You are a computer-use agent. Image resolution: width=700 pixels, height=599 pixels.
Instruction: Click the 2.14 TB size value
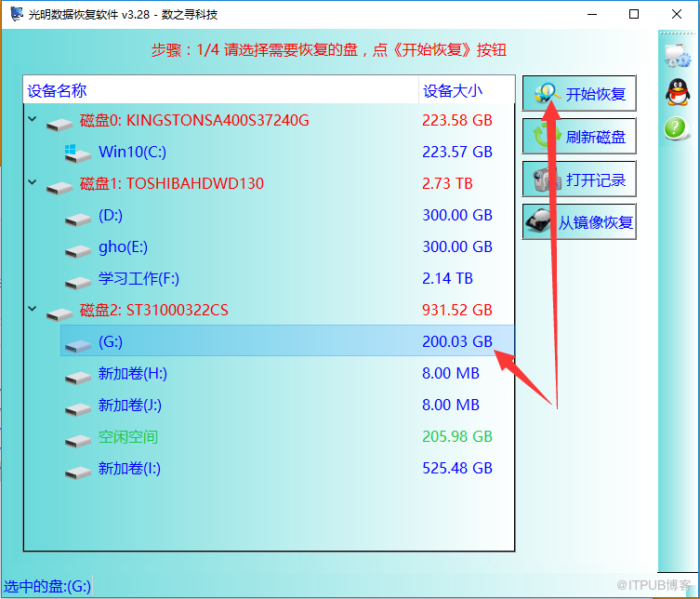point(447,279)
